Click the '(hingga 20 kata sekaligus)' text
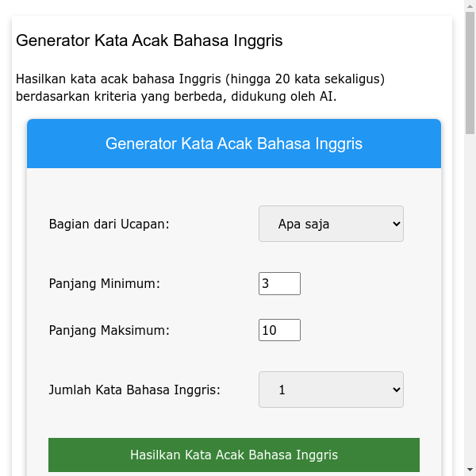 (x=305, y=79)
